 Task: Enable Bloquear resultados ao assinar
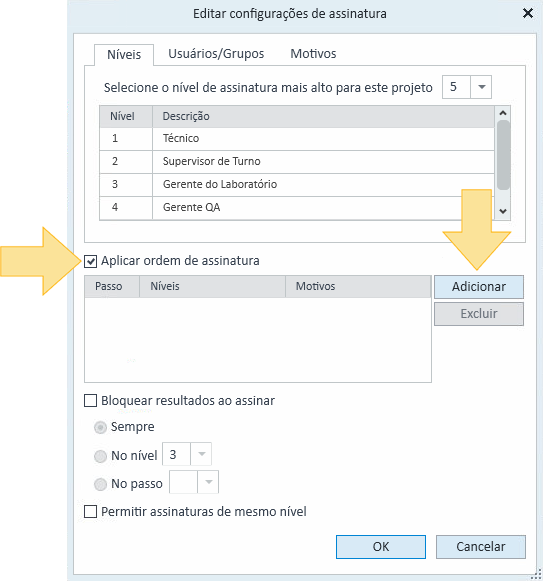pyautogui.click(x=90, y=401)
